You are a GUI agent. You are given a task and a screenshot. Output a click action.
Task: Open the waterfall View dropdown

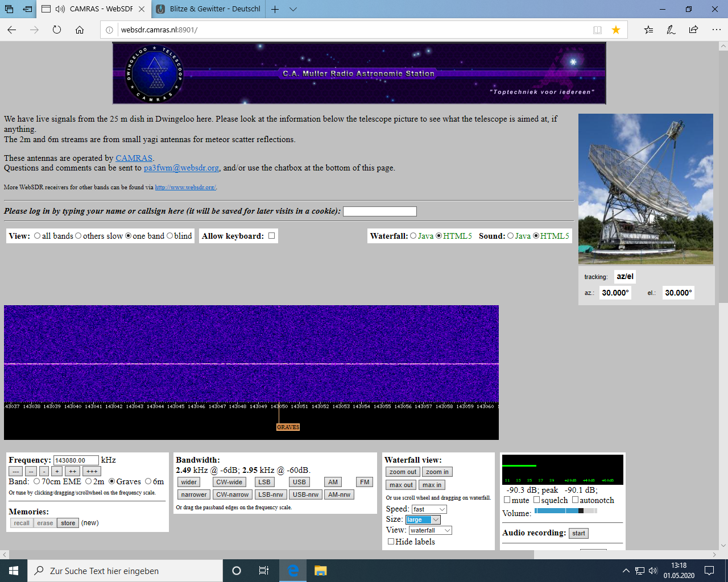(431, 530)
